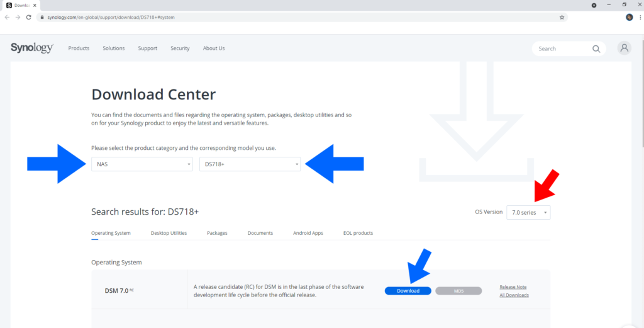Image resolution: width=644 pixels, height=328 pixels.
Task: Click the DSM 7.0 RC title
Action: pyautogui.click(x=119, y=291)
